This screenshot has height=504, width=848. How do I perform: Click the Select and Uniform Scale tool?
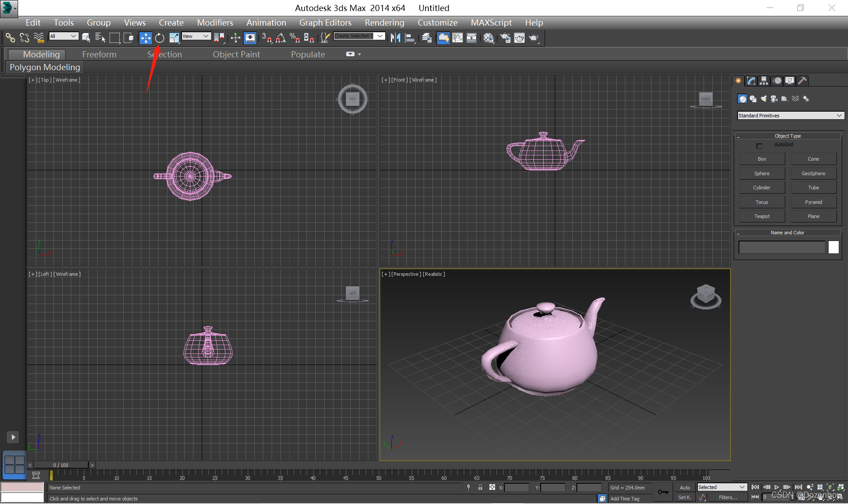point(174,38)
